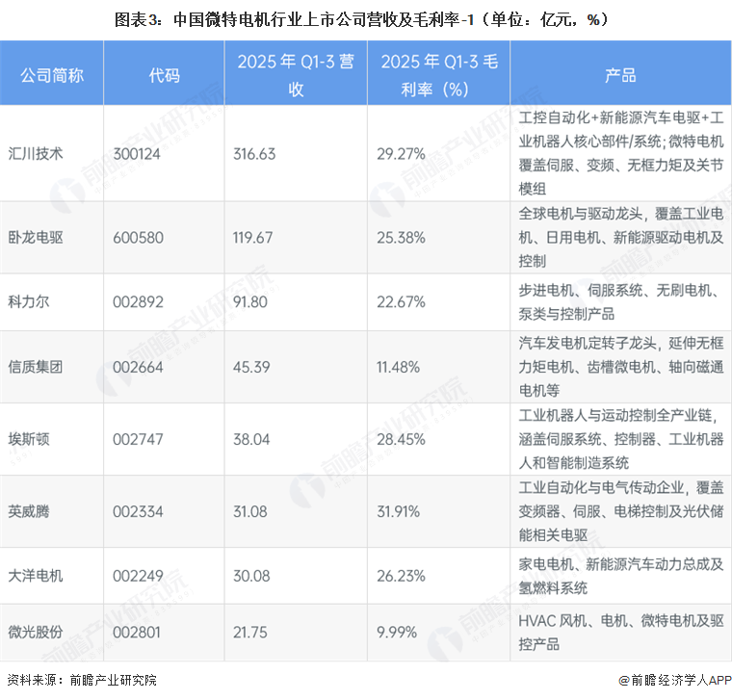
Task: Click gross margin 22.67%
Action: [x=401, y=302]
